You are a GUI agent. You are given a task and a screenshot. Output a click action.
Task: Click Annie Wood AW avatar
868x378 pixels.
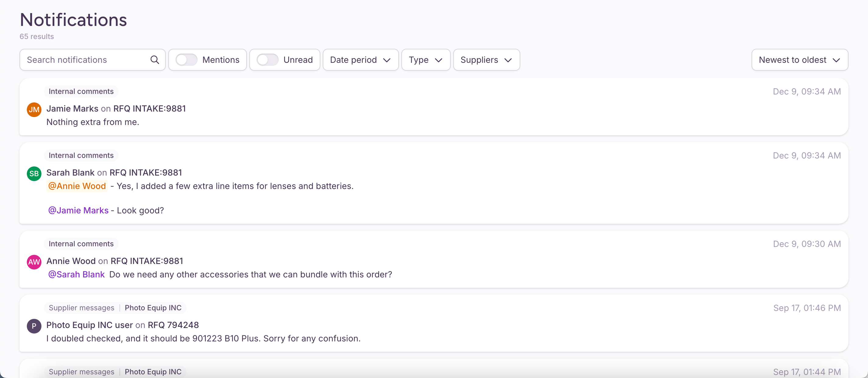pyautogui.click(x=34, y=262)
